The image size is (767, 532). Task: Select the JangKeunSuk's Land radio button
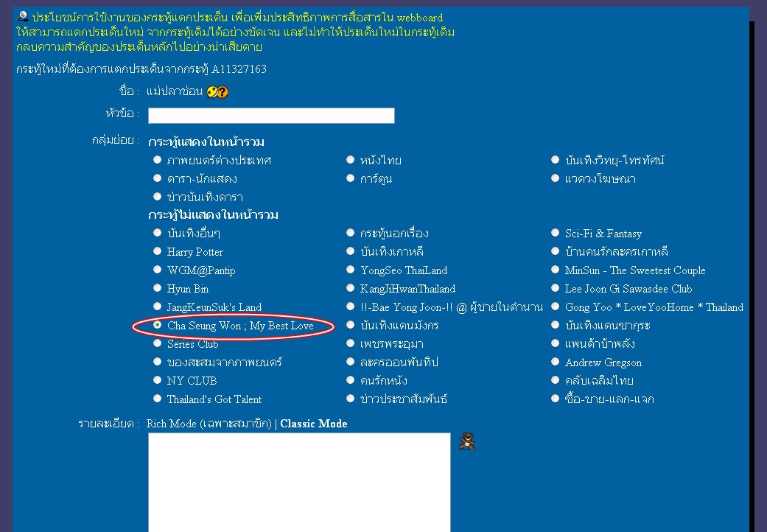(157, 307)
